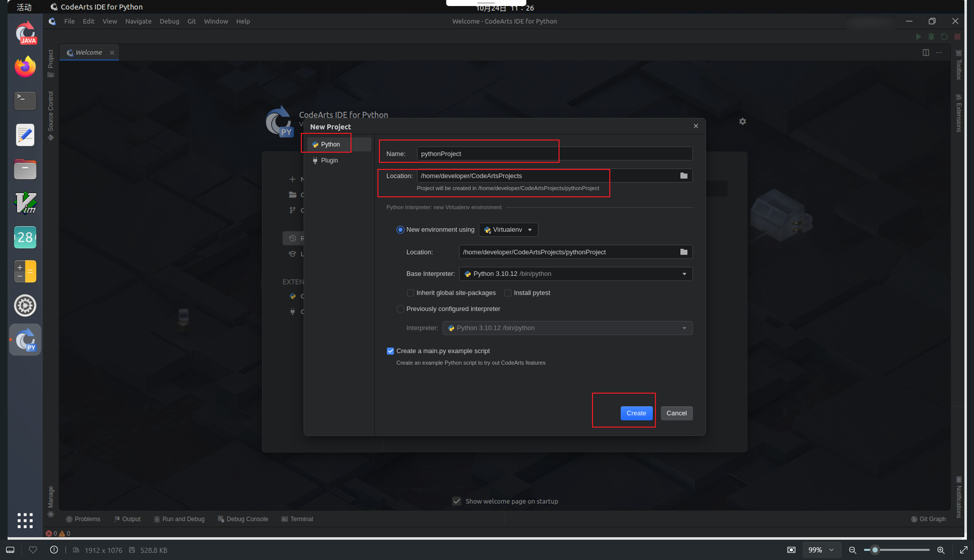
Task: Uncheck Create a main.py example script
Action: [x=390, y=351]
